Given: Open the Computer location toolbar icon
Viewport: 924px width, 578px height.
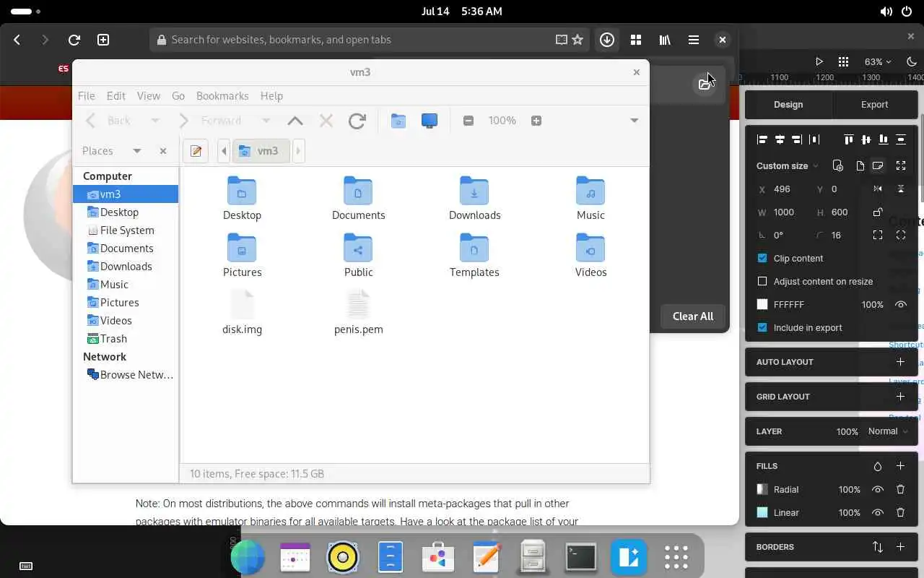Looking at the screenshot, I should [x=430, y=121].
